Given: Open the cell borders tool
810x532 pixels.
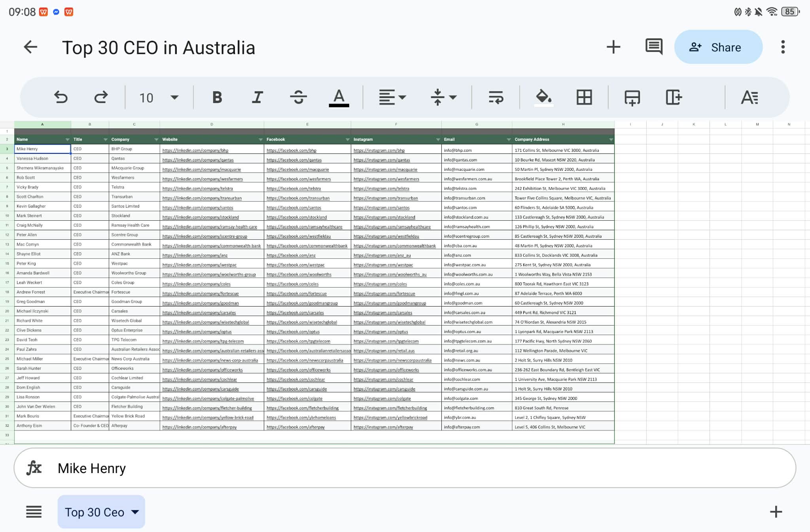Looking at the screenshot, I should [x=584, y=97].
